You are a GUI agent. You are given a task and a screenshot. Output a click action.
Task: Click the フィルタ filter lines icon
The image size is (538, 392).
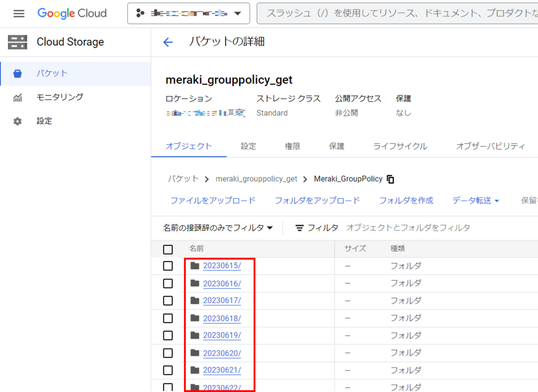coord(299,228)
